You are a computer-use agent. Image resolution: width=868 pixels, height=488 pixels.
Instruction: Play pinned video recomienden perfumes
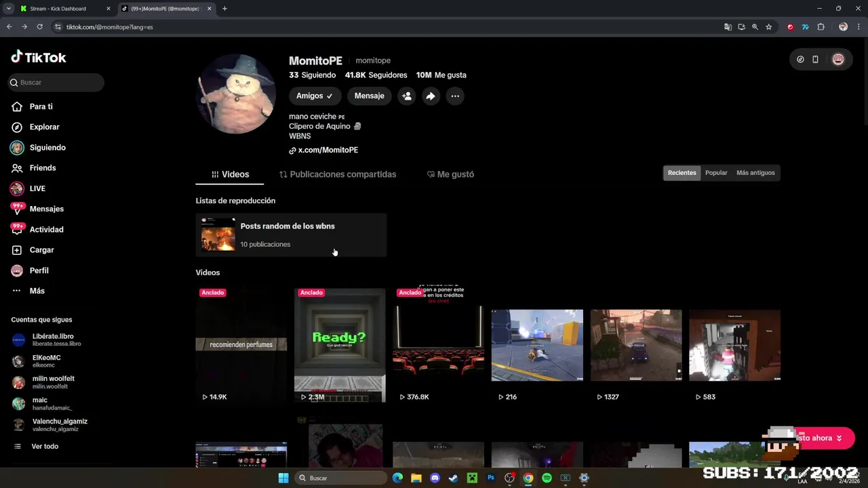[241, 345]
